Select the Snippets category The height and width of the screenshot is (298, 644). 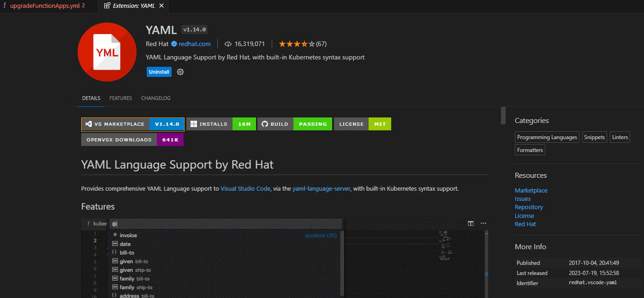(x=594, y=137)
